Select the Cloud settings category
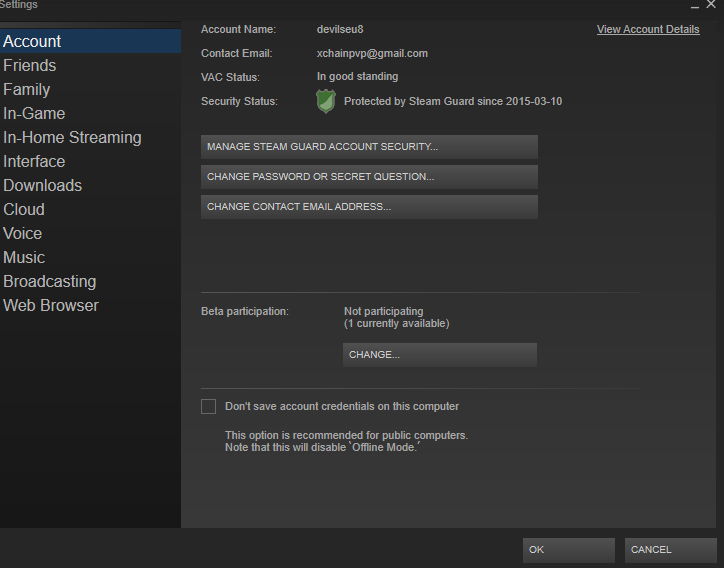This screenshot has width=724, height=568. 90,209
